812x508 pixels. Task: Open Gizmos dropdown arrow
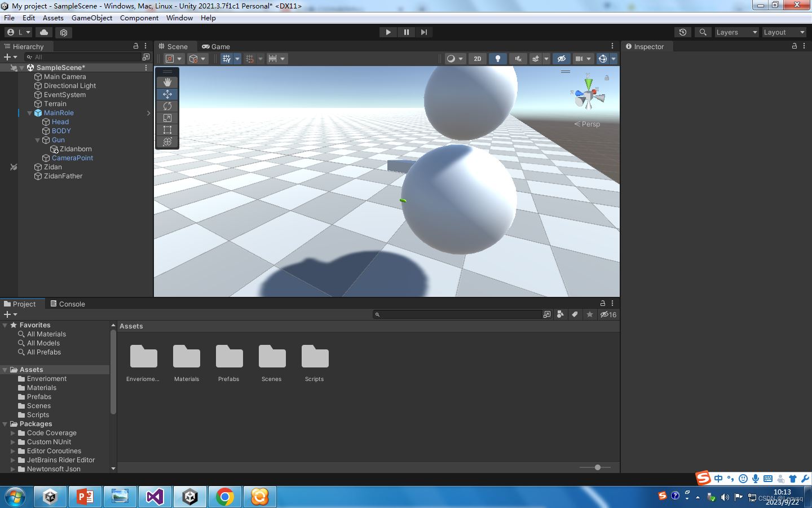tap(614, 59)
